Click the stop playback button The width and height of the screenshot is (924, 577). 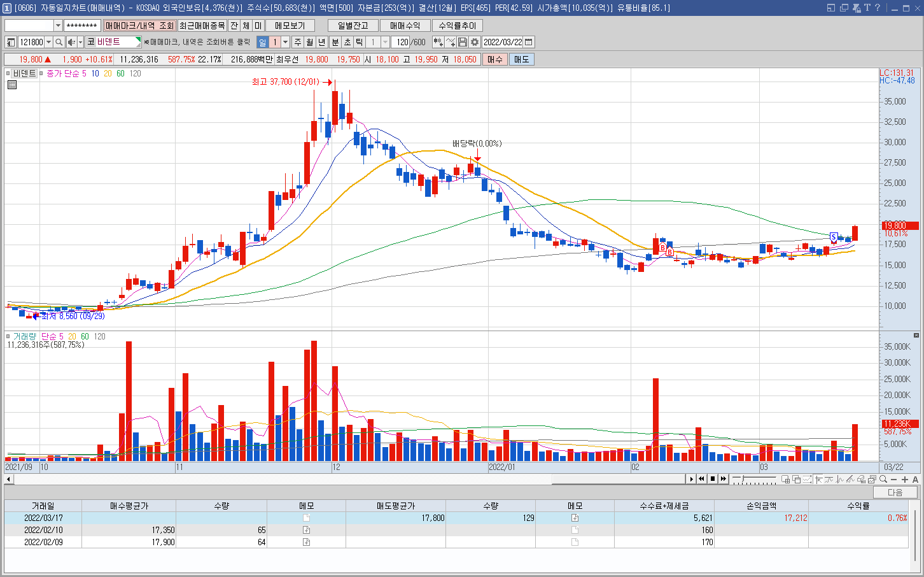click(713, 479)
